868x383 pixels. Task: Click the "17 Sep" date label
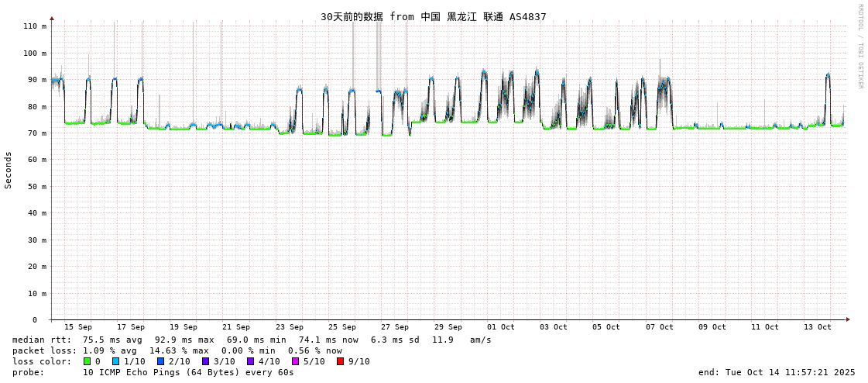click(131, 327)
